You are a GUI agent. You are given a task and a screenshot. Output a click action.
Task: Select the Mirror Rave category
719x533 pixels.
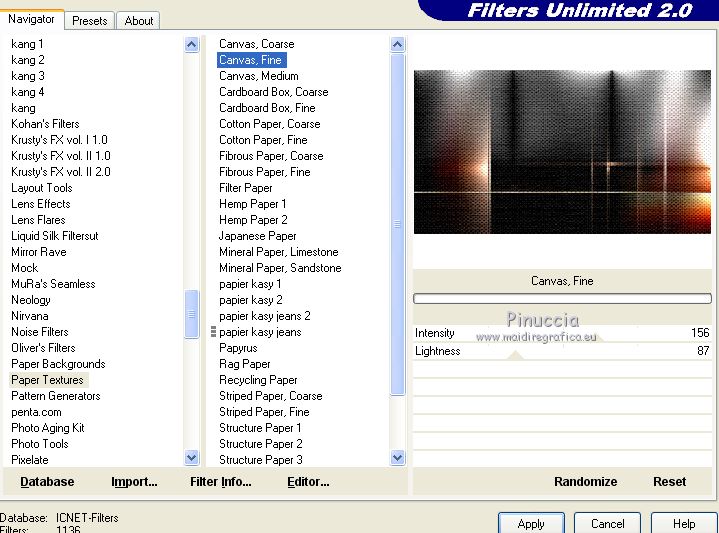coord(39,252)
